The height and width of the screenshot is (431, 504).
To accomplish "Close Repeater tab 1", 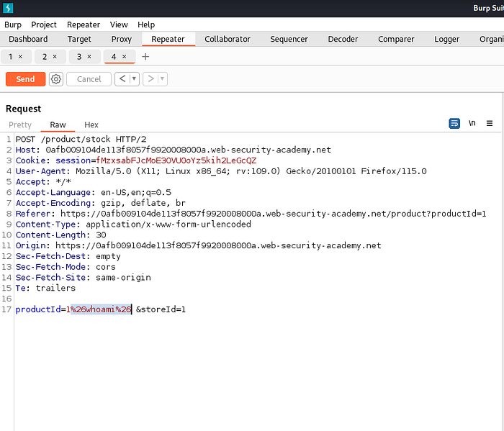I will [20, 57].
